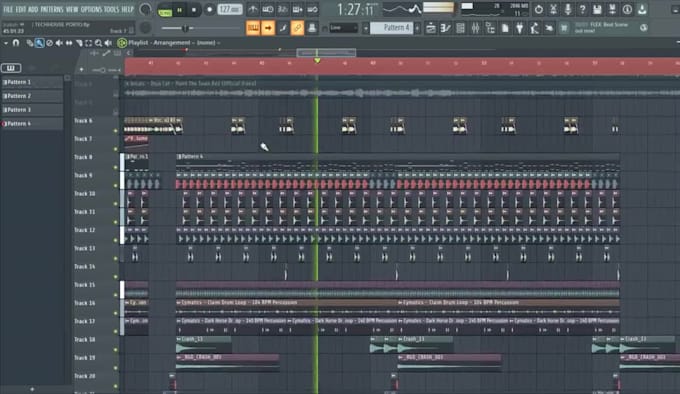Viewport: 680px width, 394px height.
Task: Click the microphone audio recording icon
Action: tap(568, 9)
